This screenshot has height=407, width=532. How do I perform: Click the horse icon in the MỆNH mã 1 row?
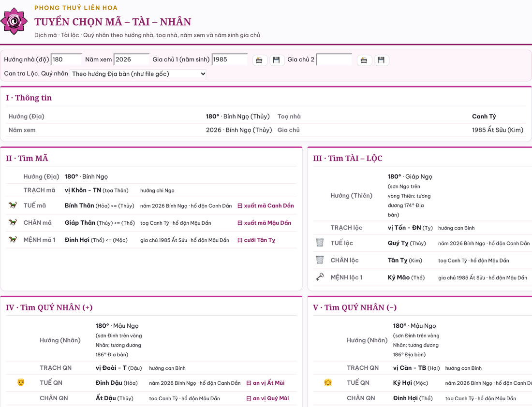[x=13, y=240]
